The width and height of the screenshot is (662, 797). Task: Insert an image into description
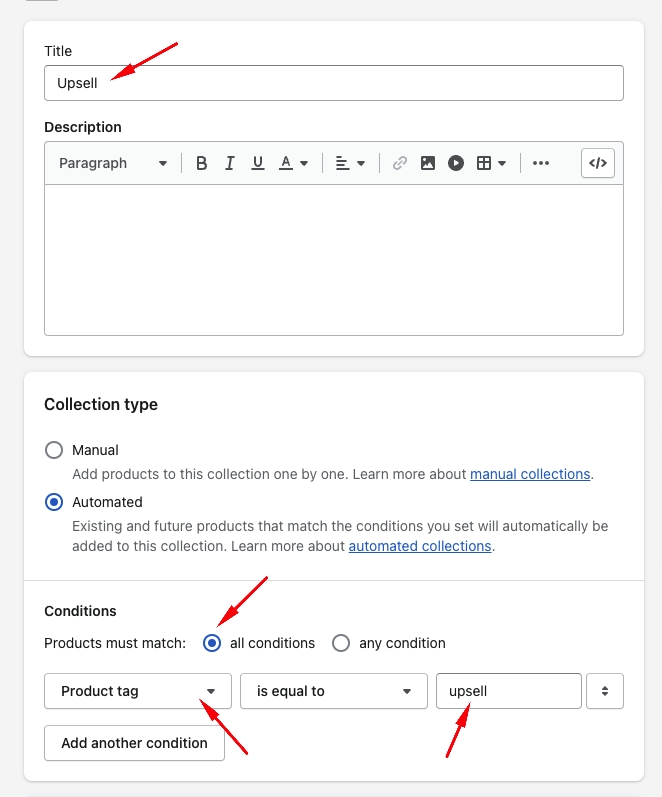(428, 163)
